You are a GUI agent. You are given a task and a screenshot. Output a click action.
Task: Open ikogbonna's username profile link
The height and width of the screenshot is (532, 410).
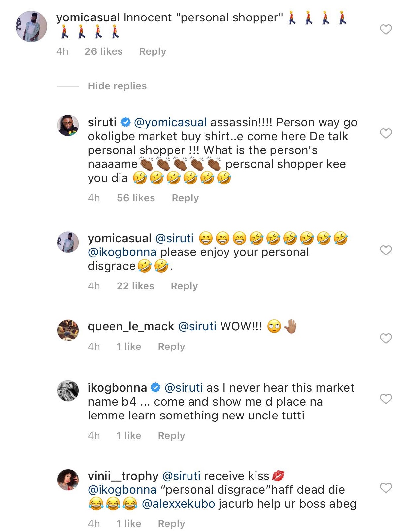(117, 388)
